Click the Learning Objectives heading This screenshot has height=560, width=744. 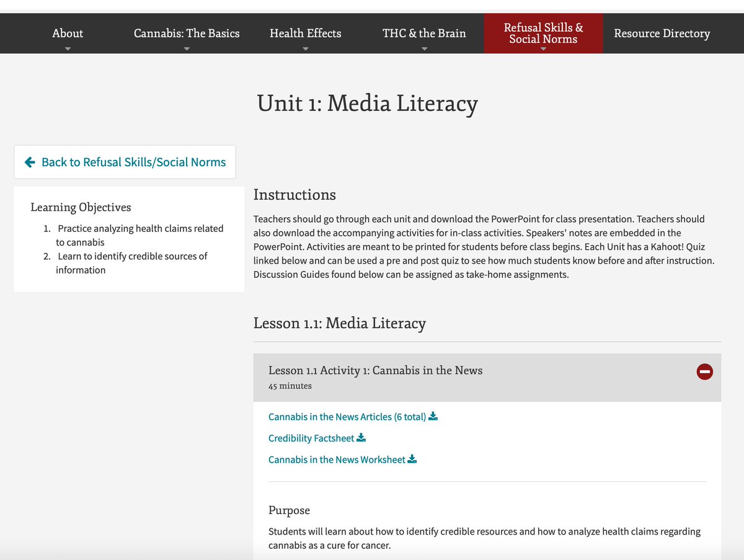click(81, 207)
